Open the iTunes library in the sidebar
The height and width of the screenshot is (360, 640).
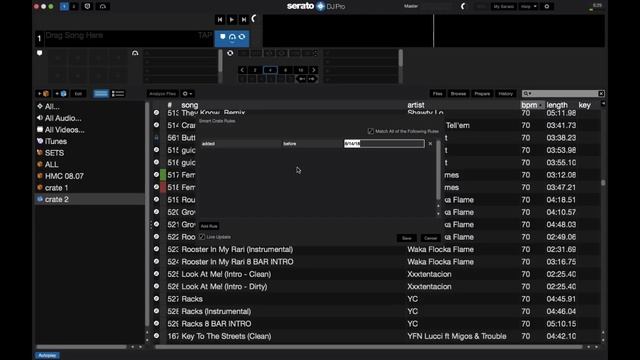(x=56, y=141)
